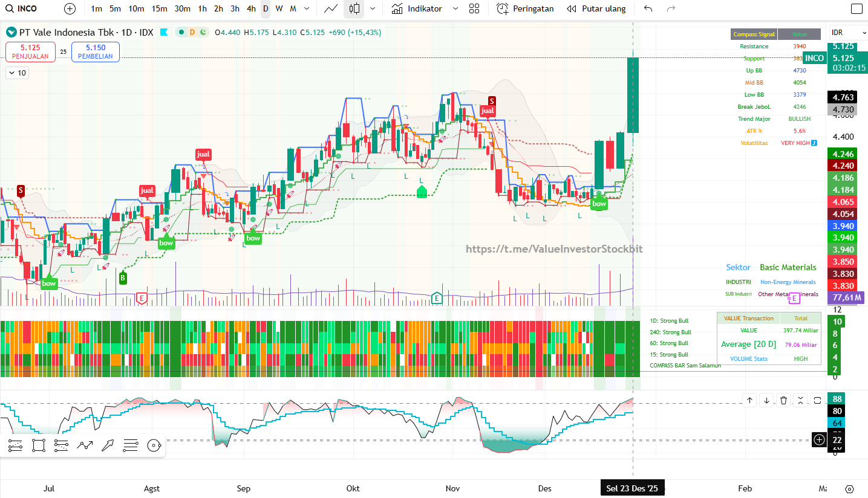This screenshot has height=498, width=868.
Task: Click the INCO price label on the scale
Action: click(814, 58)
